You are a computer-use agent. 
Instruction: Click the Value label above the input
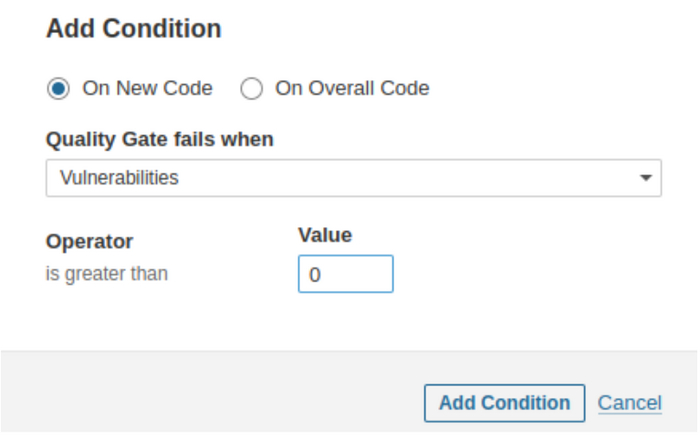pos(325,235)
